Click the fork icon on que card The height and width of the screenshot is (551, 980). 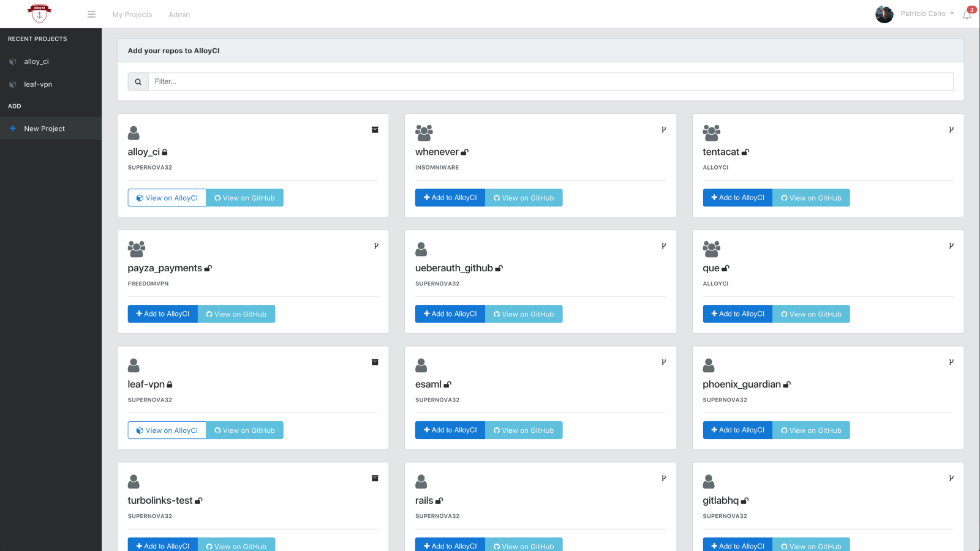(x=951, y=246)
